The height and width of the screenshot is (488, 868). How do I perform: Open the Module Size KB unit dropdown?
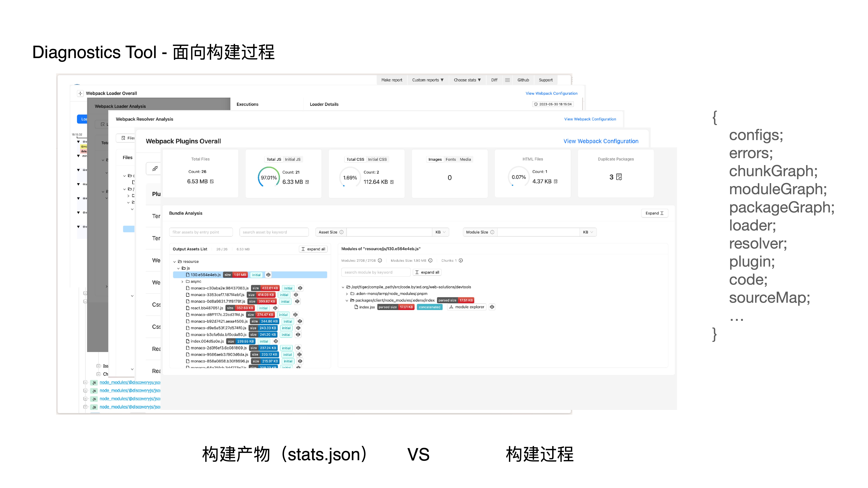point(588,232)
